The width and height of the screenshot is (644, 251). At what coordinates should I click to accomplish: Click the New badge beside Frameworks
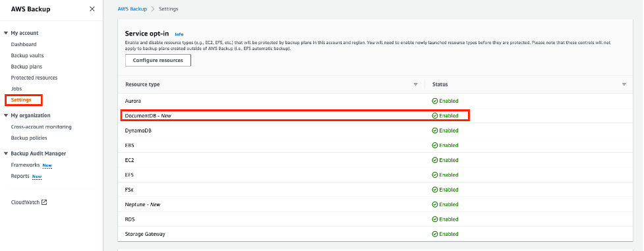[47, 165]
